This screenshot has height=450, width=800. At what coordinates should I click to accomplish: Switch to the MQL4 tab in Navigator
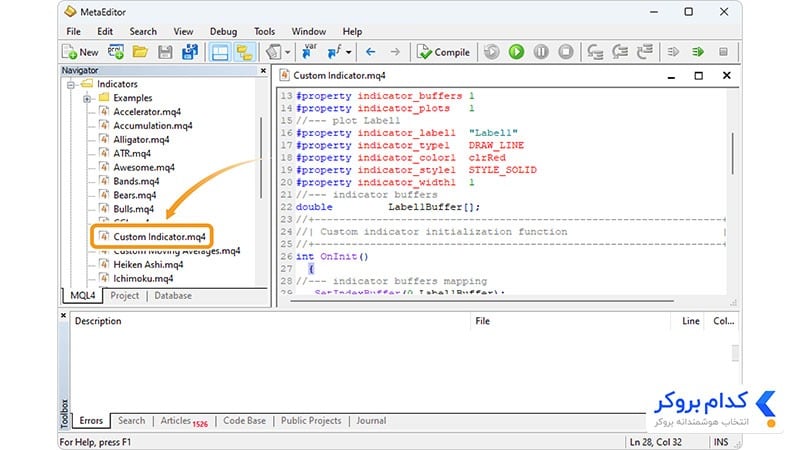(83, 296)
